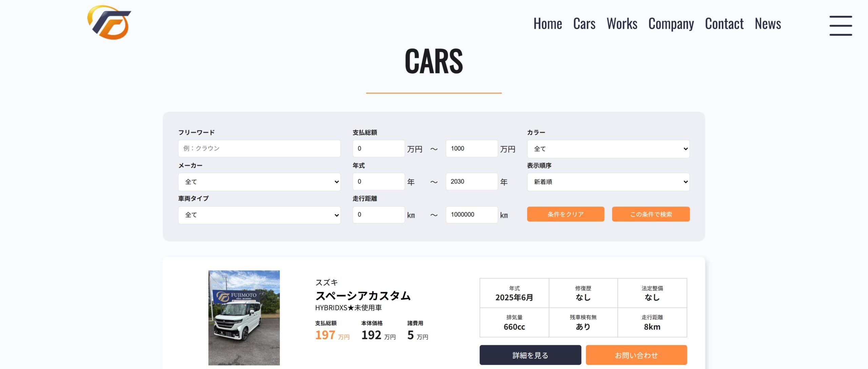Click the スペーシアカスタム title text
868x369 pixels.
tap(363, 296)
